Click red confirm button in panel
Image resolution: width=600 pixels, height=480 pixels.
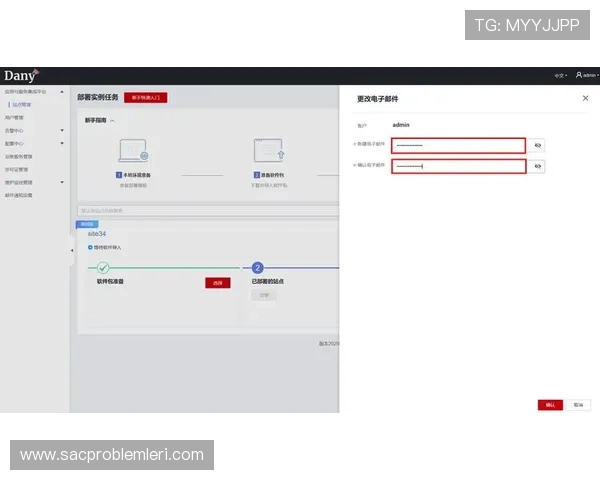pyautogui.click(x=550, y=405)
